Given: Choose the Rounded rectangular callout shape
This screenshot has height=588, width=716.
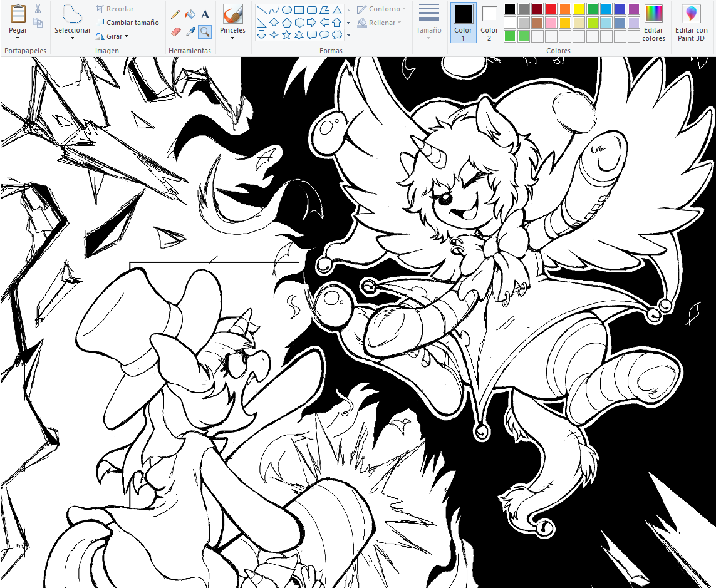Looking at the screenshot, I should tap(312, 34).
